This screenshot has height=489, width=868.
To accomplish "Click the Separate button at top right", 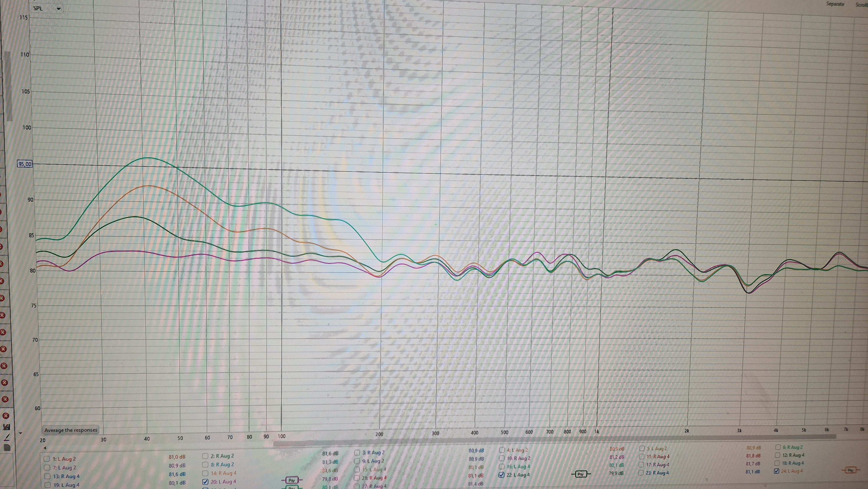I will [835, 4].
